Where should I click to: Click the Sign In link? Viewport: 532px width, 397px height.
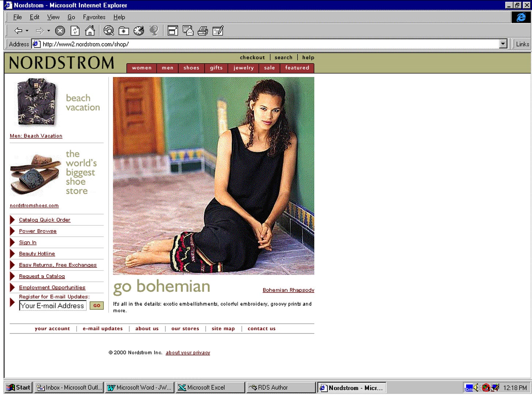tap(27, 243)
